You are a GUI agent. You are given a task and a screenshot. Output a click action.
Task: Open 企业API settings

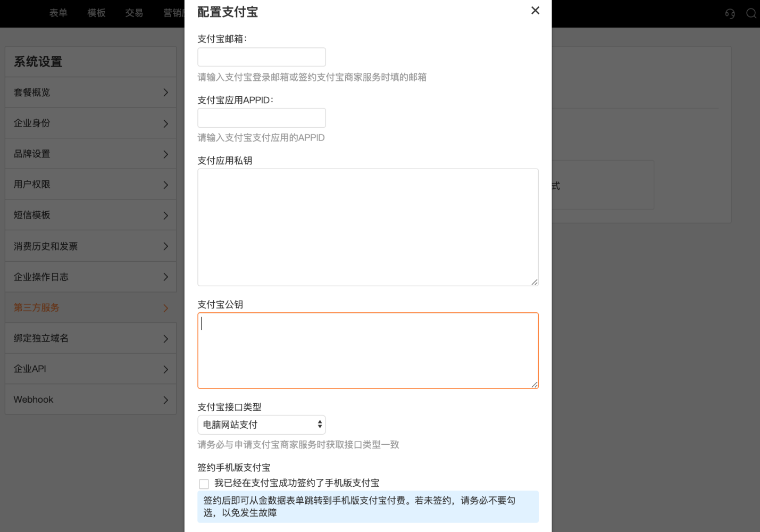tap(90, 369)
